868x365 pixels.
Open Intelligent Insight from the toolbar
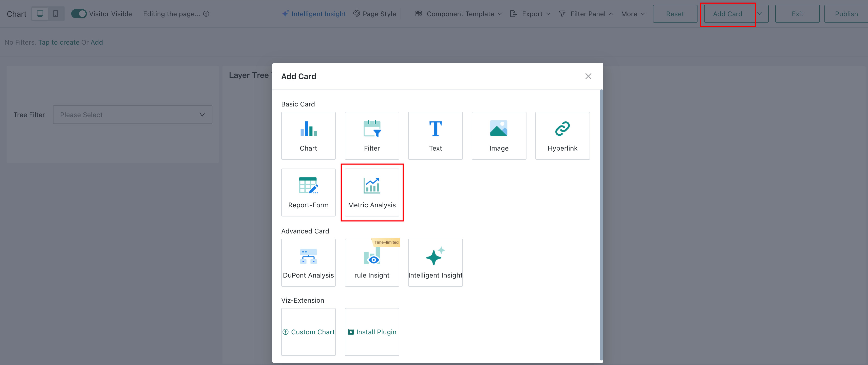coord(314,14)
